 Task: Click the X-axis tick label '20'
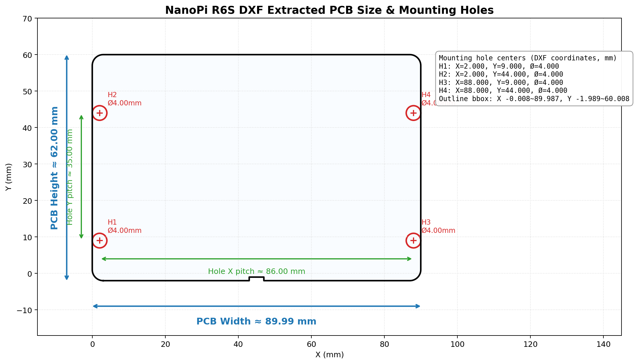tap(165, 344)
